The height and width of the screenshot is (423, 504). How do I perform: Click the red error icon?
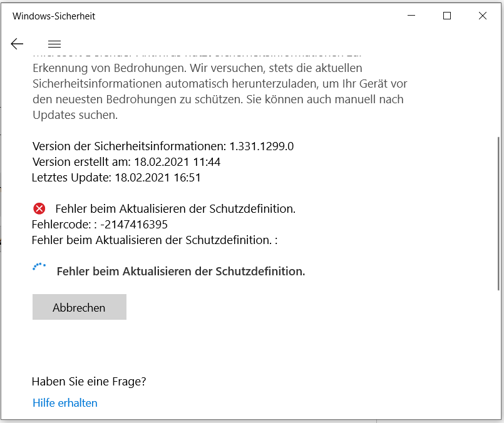click(x=39, y=209)
